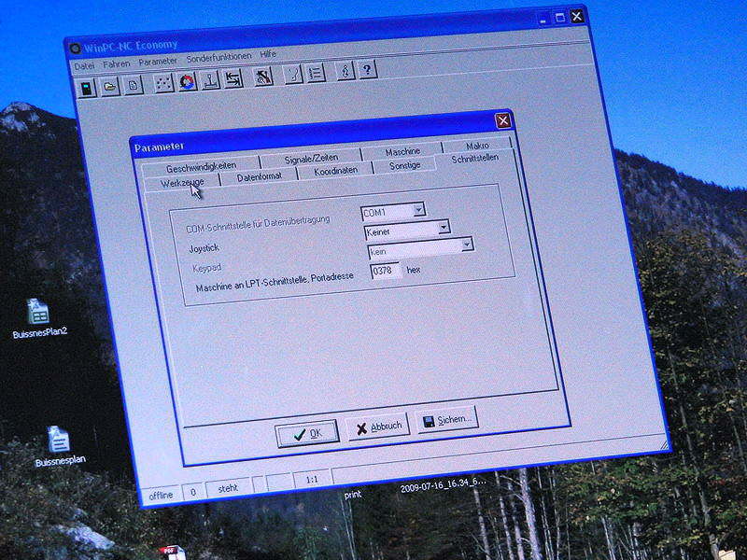Switch to the Signale/Zeiten tab
747x560 pixels.
coord(311,159)
